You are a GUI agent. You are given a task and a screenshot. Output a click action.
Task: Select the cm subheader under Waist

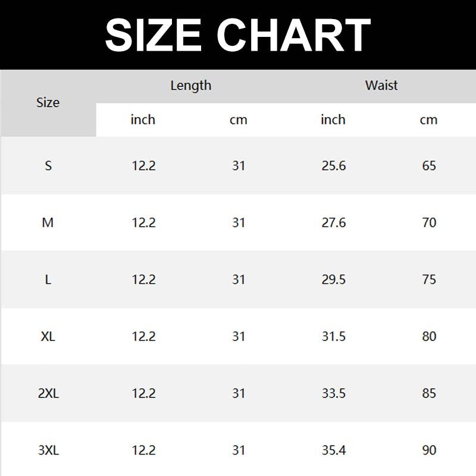(x=428, y=120)
